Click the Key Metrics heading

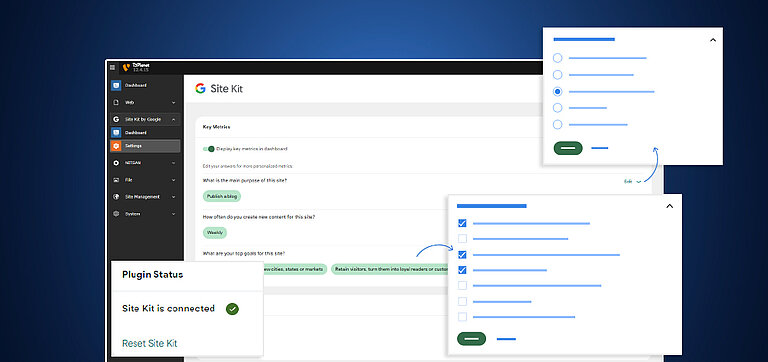click(x=216, y=127)
